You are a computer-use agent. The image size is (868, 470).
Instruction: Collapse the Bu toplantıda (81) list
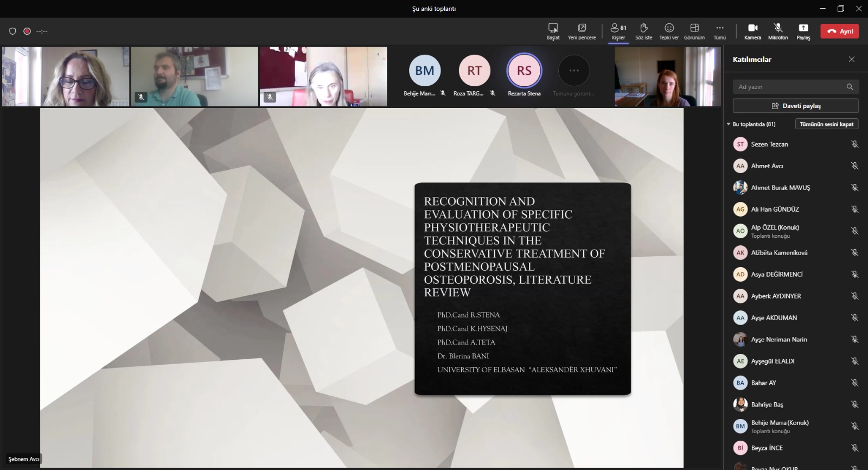click(x=729, y=124)
